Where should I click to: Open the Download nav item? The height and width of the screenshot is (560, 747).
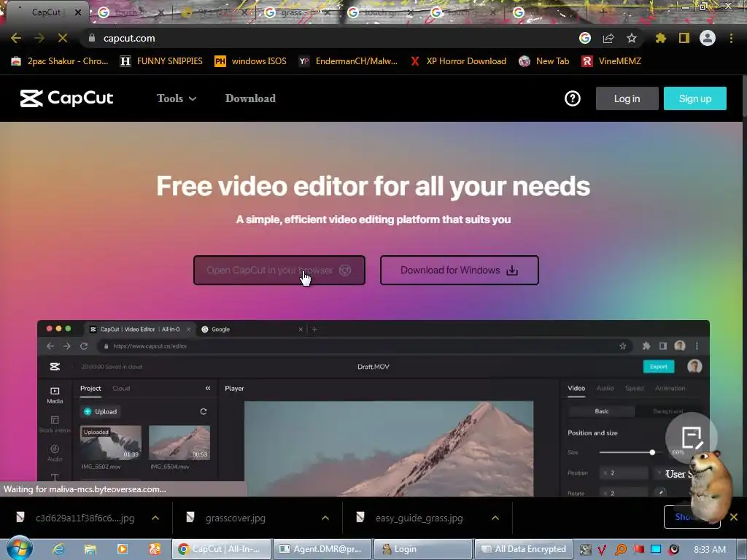(250, 98)
